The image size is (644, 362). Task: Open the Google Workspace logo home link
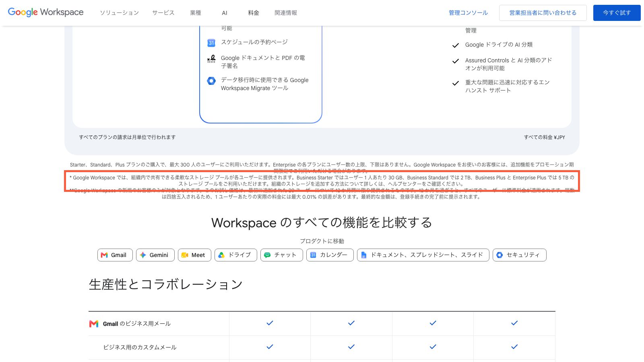46,12
